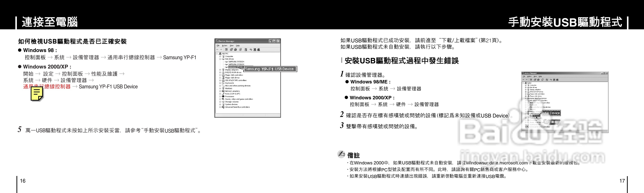Select SAMSUNG SV3002H disk drive

236,62
